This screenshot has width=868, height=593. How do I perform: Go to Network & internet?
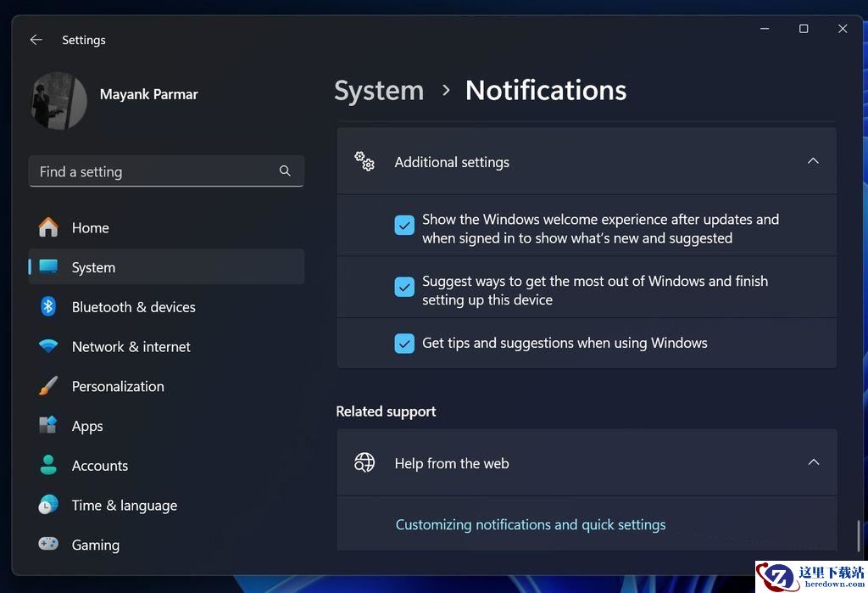pyautogui.click(x=166, y=346)
